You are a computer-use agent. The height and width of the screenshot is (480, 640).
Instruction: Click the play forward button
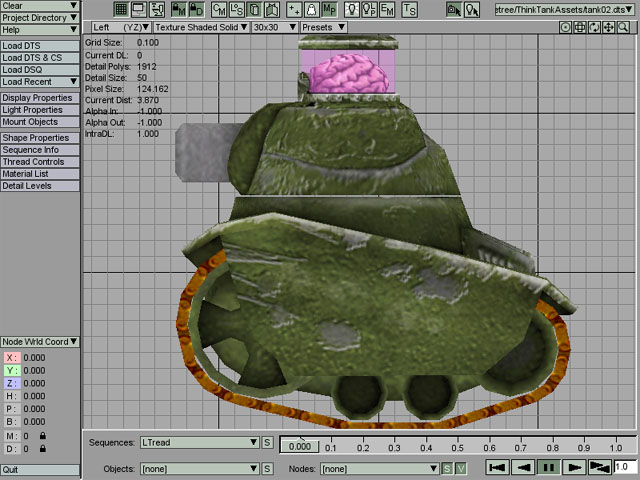click(574, 467)
